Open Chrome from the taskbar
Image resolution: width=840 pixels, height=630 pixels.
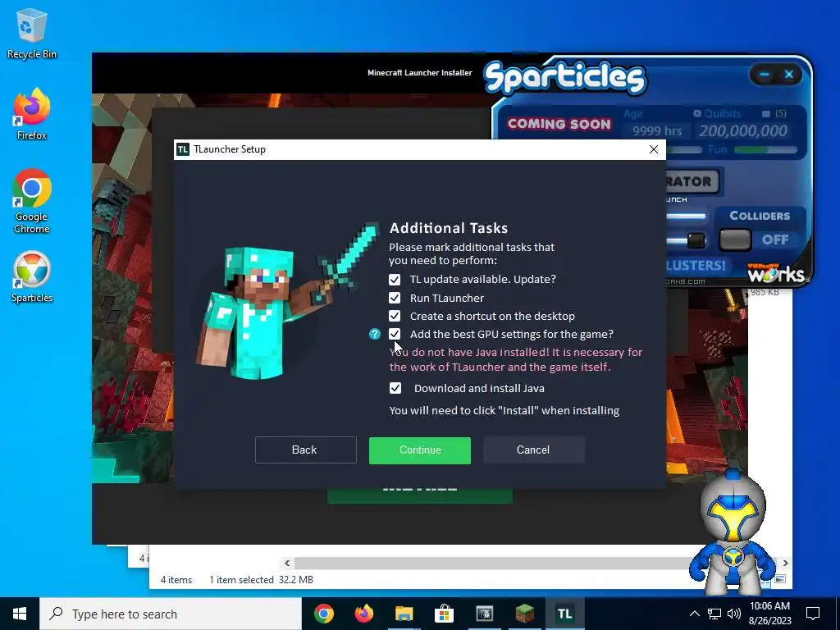coord(323,614)
